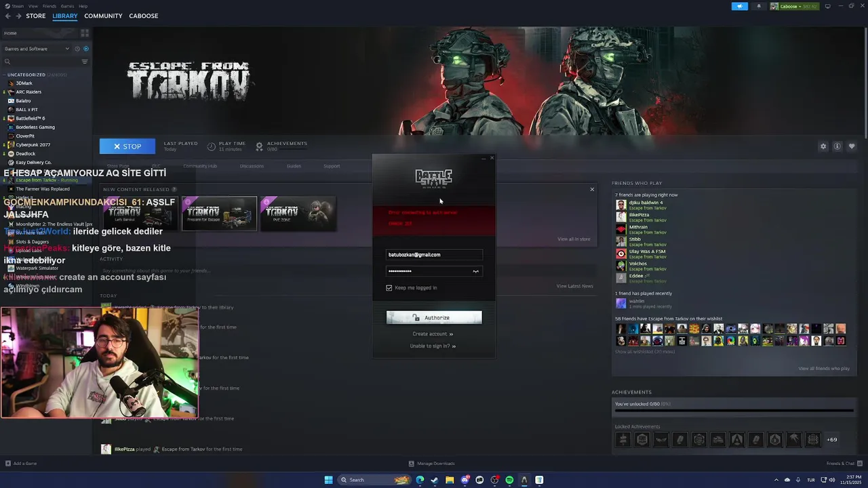
Task: Select ARC Raiders in library list
Action: [x=28, y=92]
